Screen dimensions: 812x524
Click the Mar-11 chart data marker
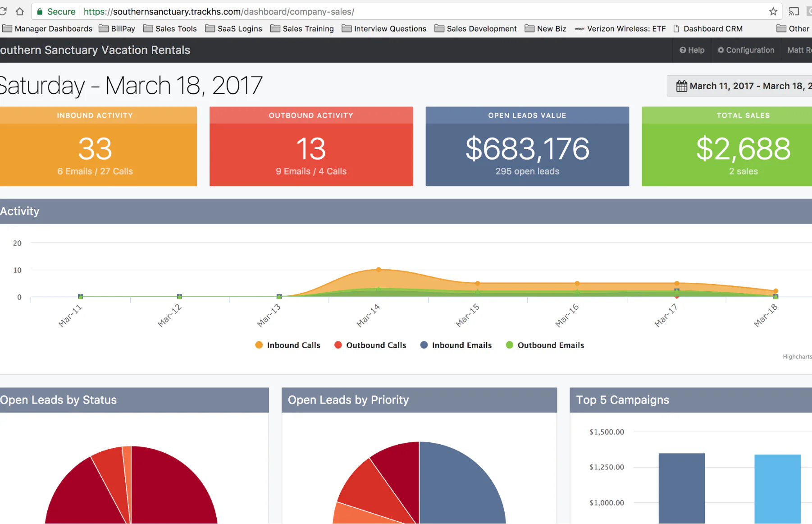[80, 296]
